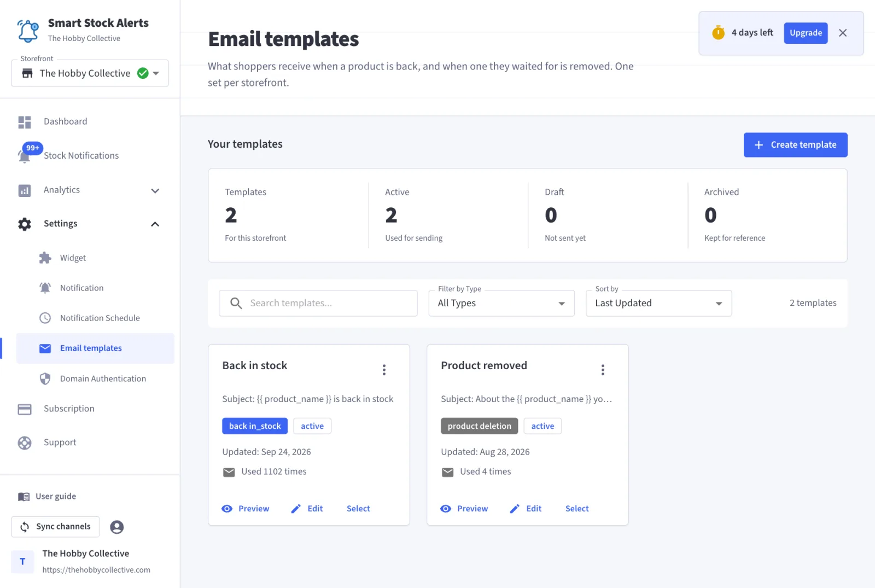This screenshot has width=875, height=588.
Task: Click the trial timer stopwatch icon
Action: click(x=718, y=33)
